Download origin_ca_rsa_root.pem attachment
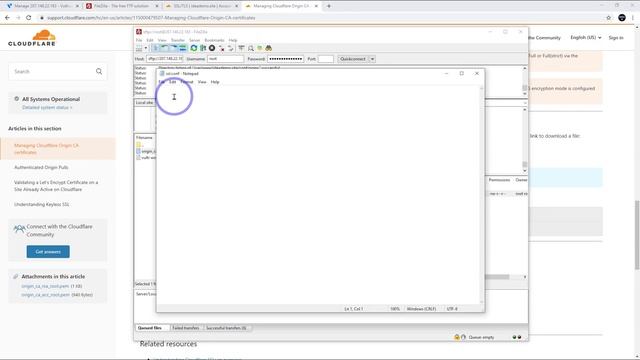640x360 pixels. [45, 286]
